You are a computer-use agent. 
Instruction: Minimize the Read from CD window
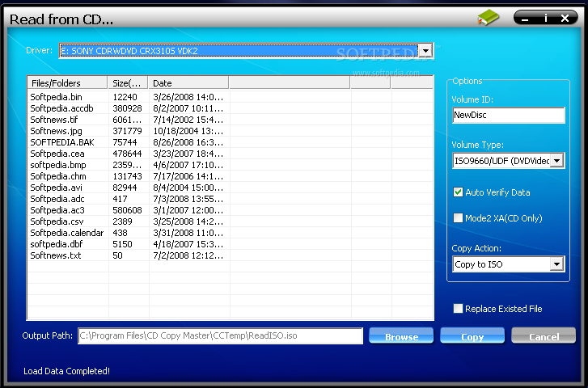point(525,18)
